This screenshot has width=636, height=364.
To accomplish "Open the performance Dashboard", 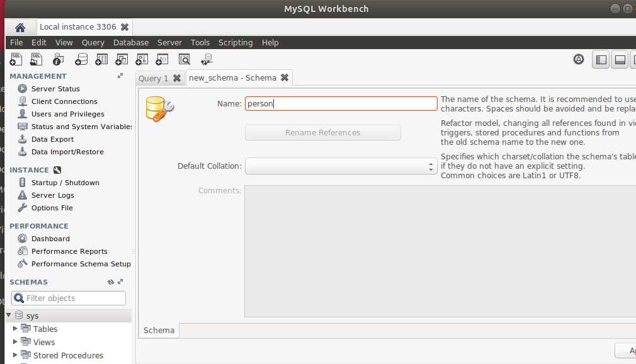I will (43, 239).
